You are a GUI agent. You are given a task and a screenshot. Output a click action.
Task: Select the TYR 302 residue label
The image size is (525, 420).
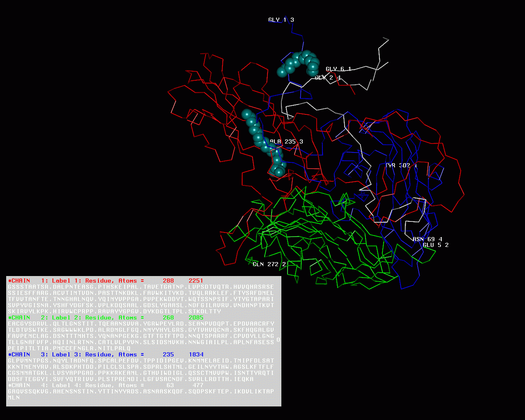pyautogui.click(x=400, y=165)
